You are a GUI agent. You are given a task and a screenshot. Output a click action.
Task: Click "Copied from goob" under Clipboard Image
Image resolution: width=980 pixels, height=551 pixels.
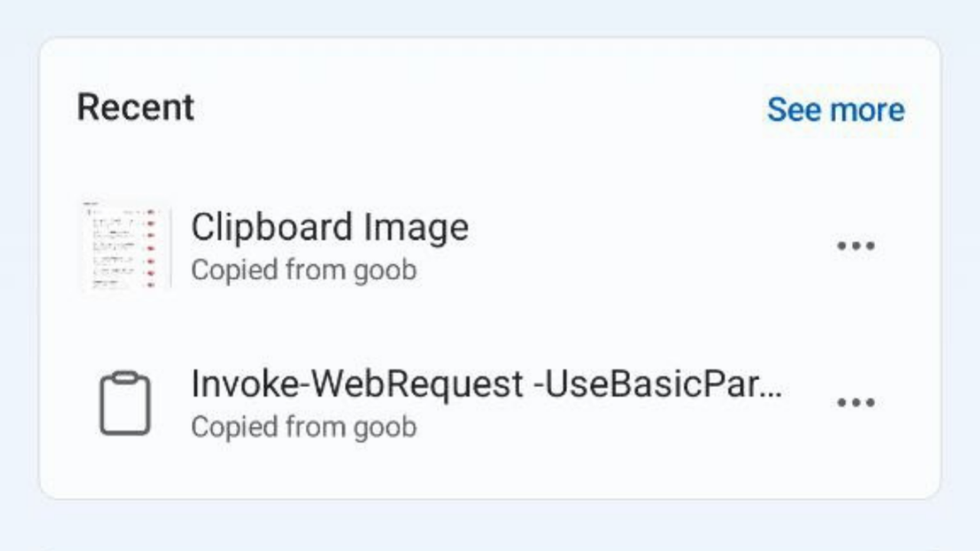pyautogui.click(x=303, y=270)
